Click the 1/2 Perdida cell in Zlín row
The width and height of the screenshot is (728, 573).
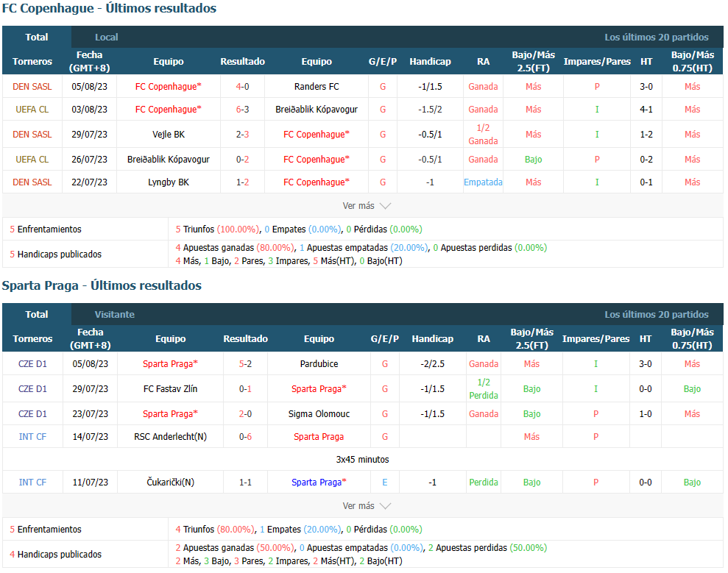[484, 389]
